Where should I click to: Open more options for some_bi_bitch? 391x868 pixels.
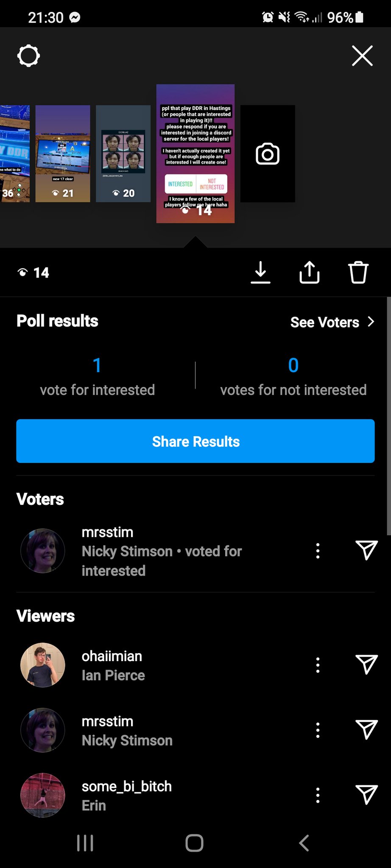click(318, 795)
